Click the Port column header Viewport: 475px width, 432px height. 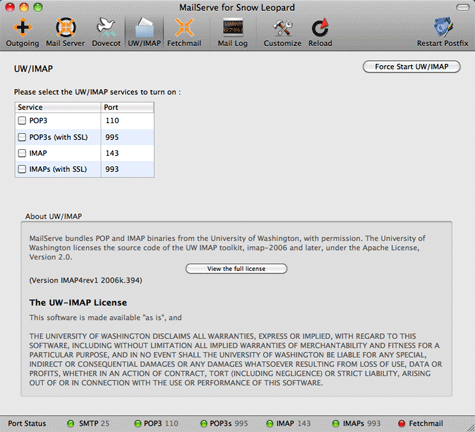point(127,107)
